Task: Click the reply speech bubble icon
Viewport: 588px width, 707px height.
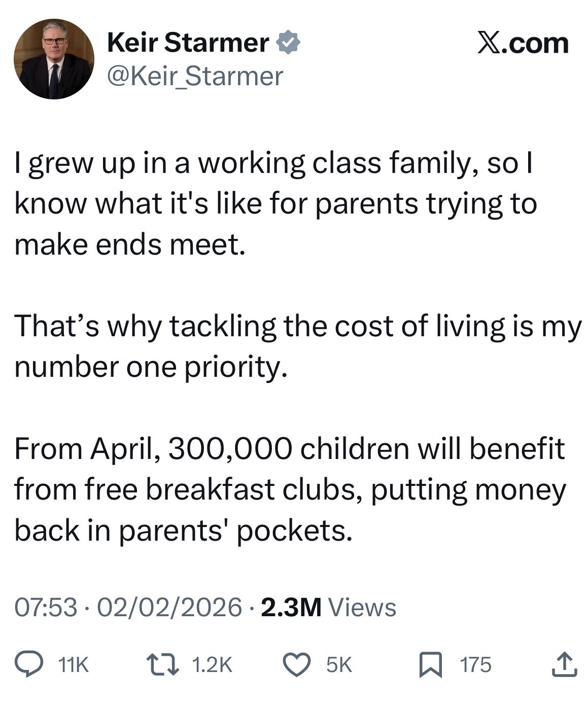Action: pyautogui.click(x=33, y=664)
